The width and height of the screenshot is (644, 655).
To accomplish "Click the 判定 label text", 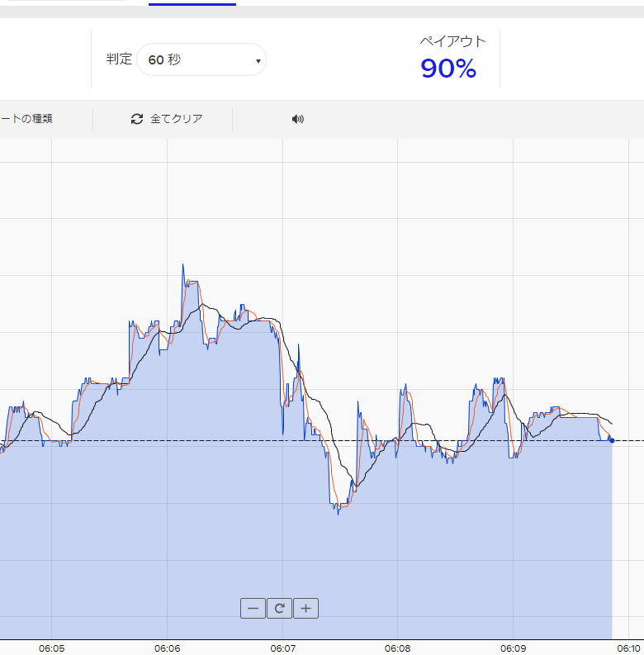I will tap(119, 59).
